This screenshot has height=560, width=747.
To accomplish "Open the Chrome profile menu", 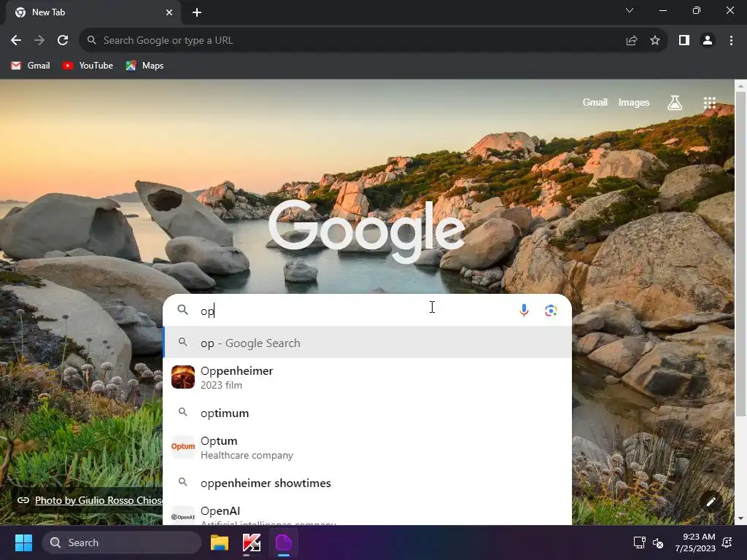I will click(708, 41).
